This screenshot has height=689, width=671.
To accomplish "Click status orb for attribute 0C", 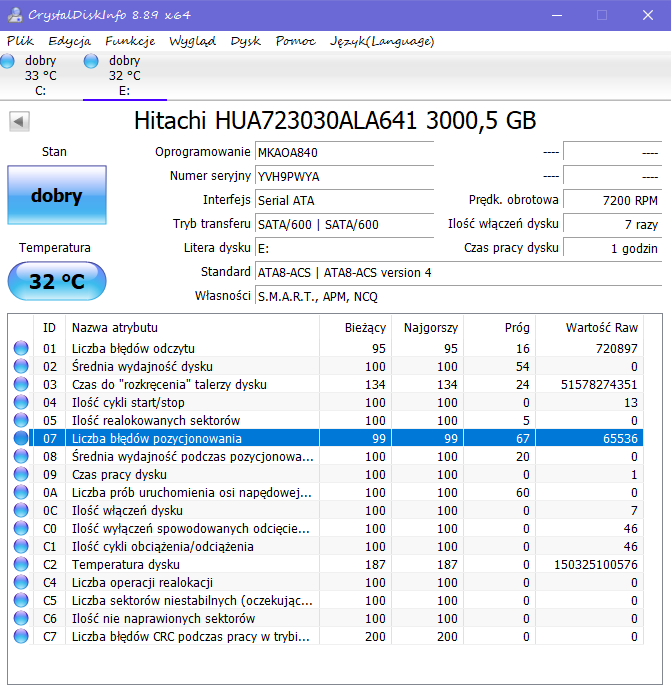I will 21,510.
